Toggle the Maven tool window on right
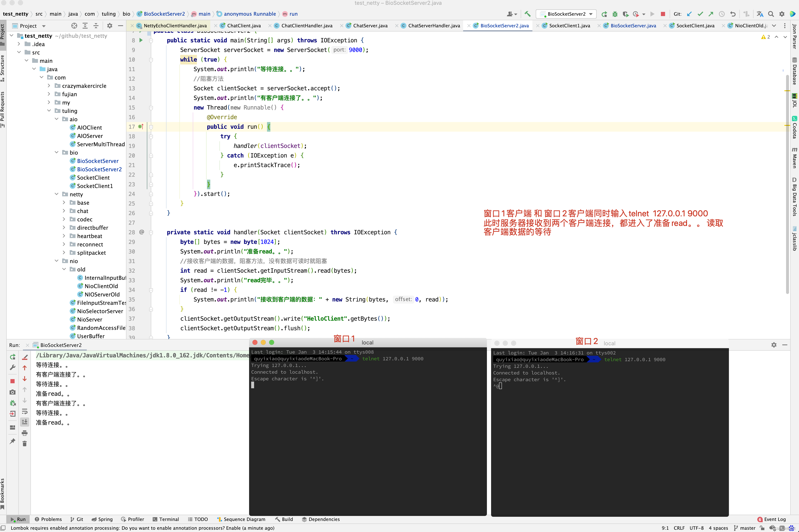799x532 pixels. click(x=795, y=158)
